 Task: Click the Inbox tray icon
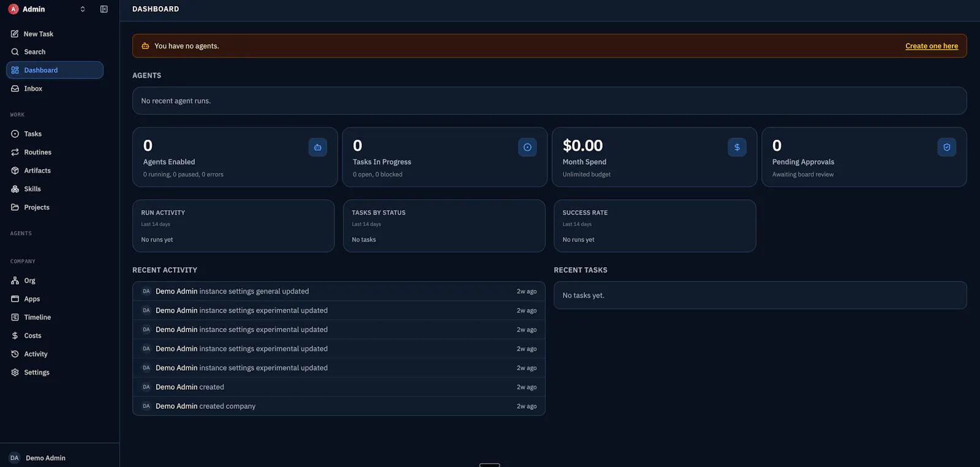click(x=15, y=89)
